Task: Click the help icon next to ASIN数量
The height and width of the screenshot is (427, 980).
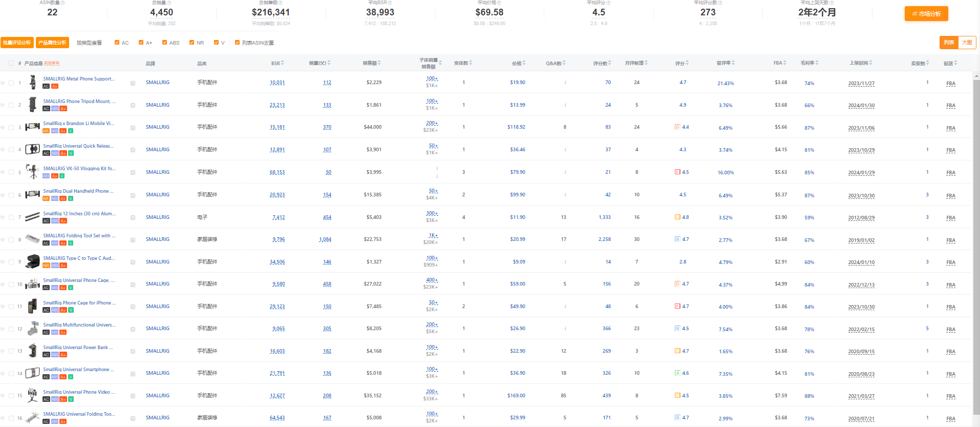Action: [62, 3]
